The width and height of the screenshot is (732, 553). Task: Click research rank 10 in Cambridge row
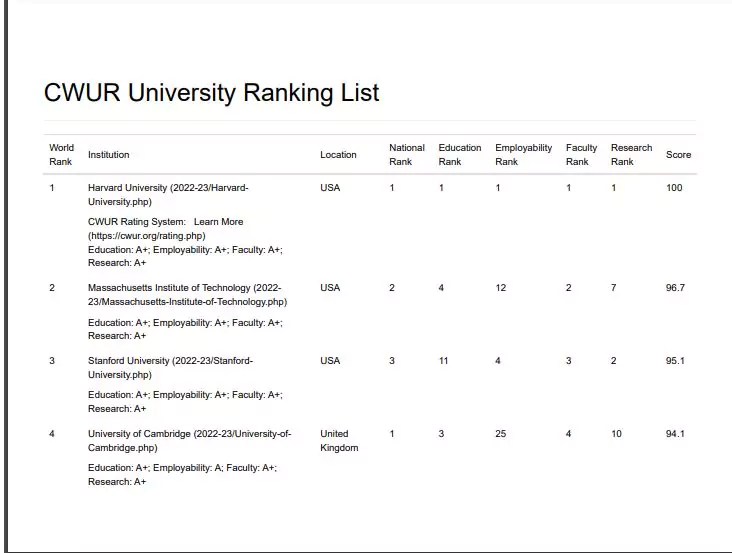pyautogui.click(x=616, y=434)
